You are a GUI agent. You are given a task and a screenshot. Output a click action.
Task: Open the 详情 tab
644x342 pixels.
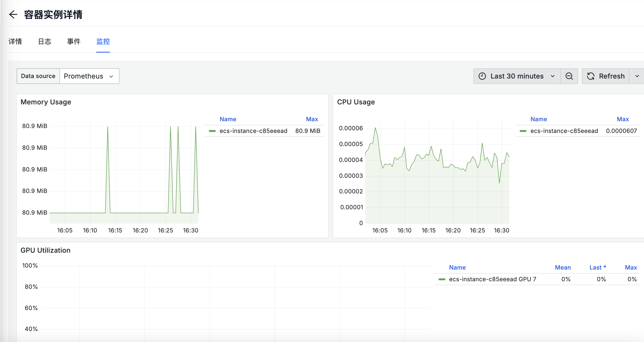tap(15, 41)
